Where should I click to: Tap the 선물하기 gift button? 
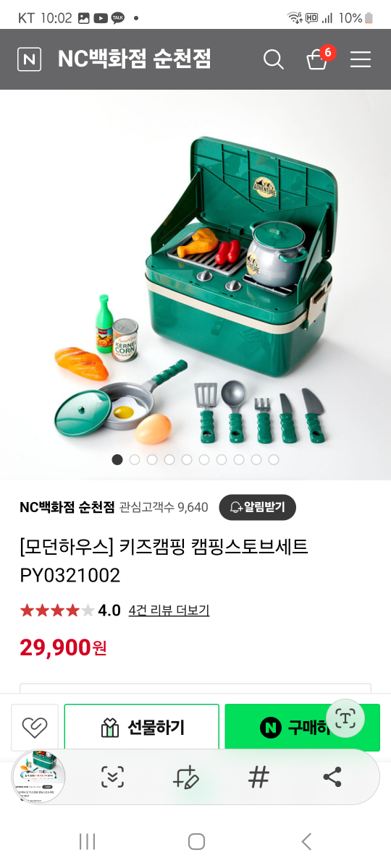(142, 728)
